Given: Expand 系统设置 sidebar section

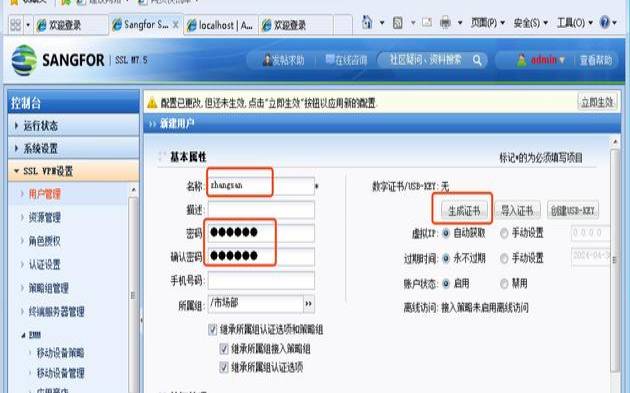Looking at the screenshot, I should click(74, 148).
